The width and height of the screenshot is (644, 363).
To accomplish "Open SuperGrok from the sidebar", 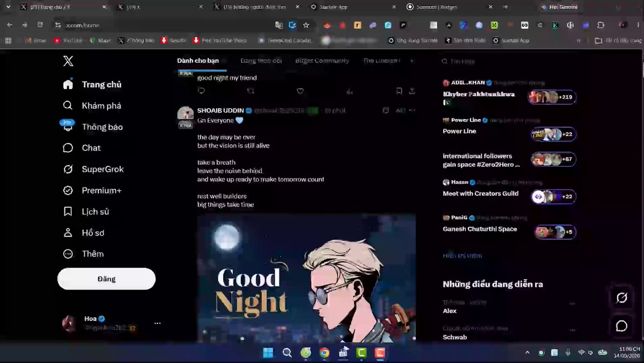I will coord(93,169).
